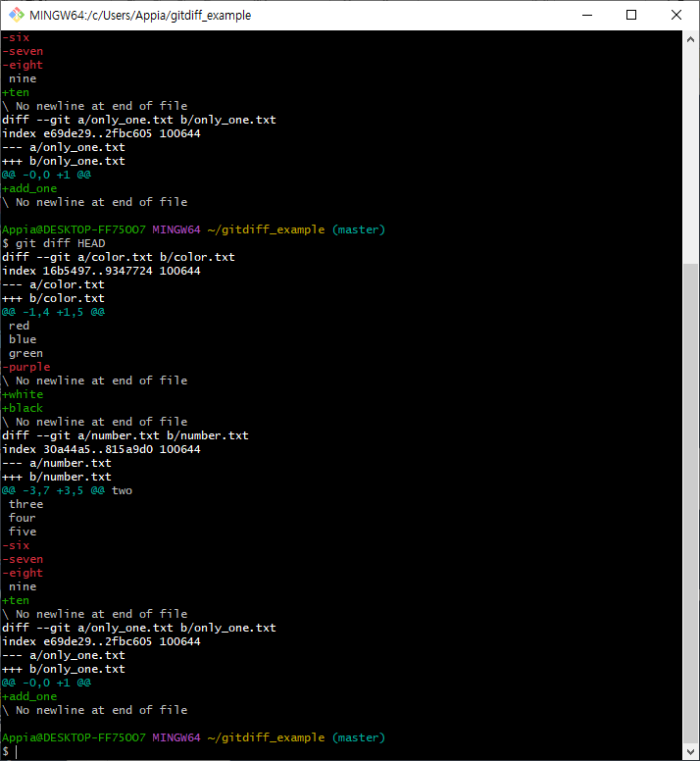Click the removed line '-purple'
The image size is (700, 761).
coord(26,367)
